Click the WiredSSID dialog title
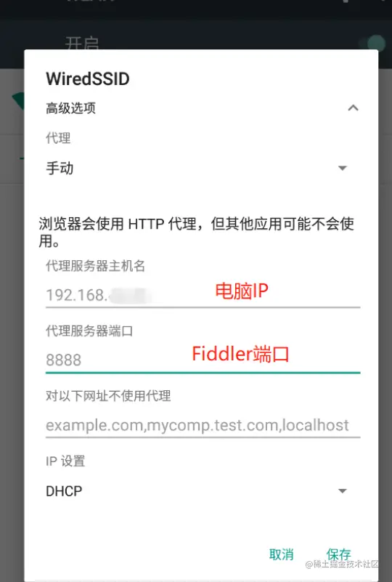Image resolution: width=392 pixels, height=582 pixels. click(x=88, y=78)
